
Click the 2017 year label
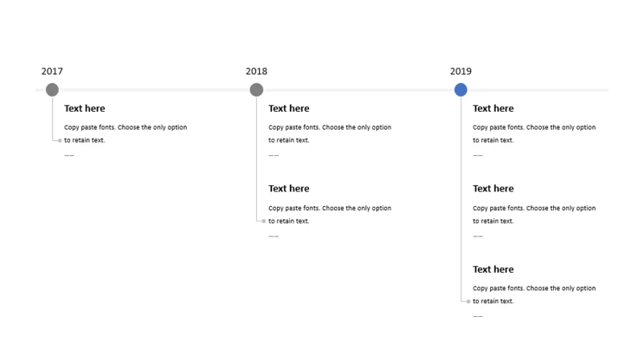point(52,72)
